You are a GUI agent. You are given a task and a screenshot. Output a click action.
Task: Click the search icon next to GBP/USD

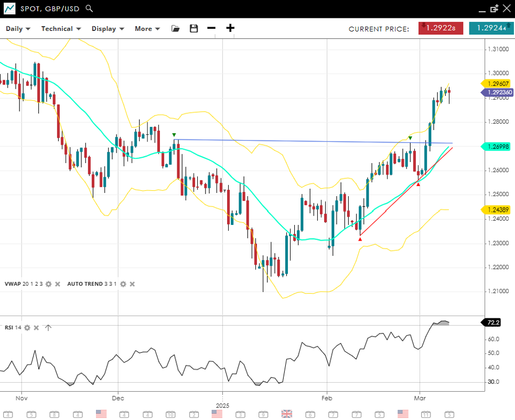coord(89,8)
